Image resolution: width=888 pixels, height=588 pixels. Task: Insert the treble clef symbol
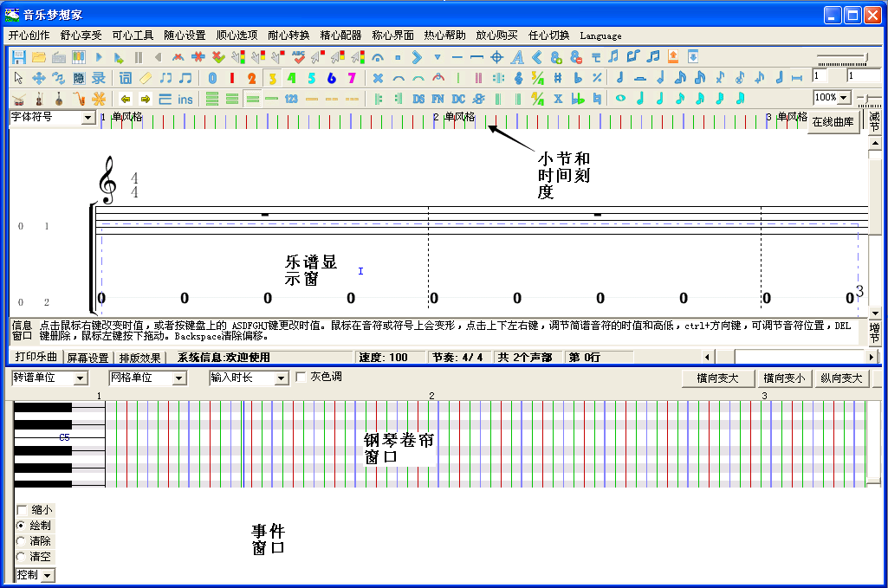point(518,78)
